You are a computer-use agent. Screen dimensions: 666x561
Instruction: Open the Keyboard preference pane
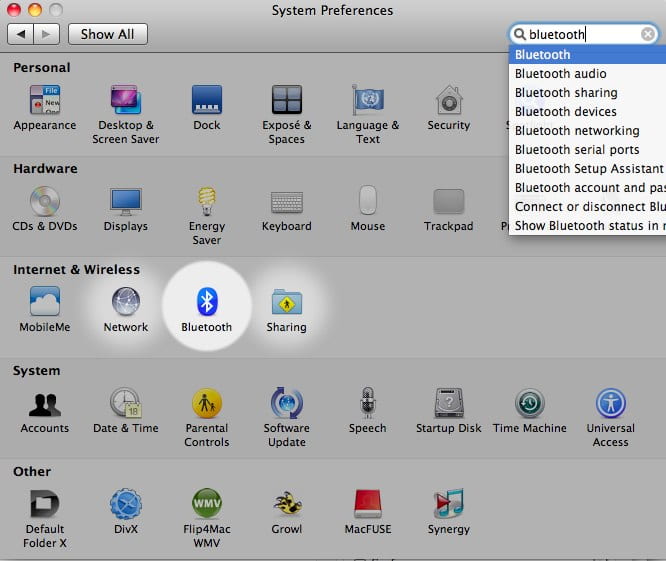click(287, 209)
